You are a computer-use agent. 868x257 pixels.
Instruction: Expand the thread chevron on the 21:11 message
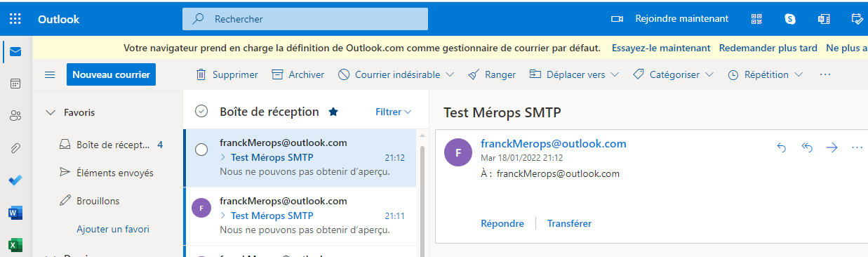(223, 216)
